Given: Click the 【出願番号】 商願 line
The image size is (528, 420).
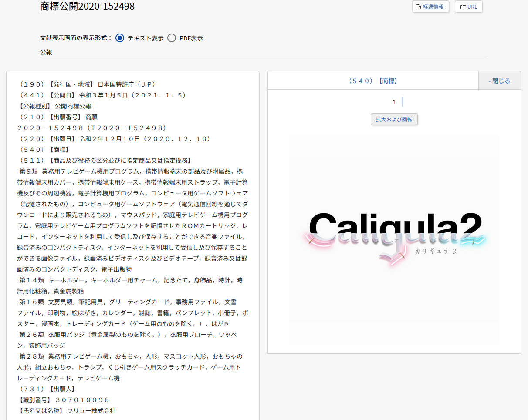Looking at the screenshot, I should pos(57,117).
